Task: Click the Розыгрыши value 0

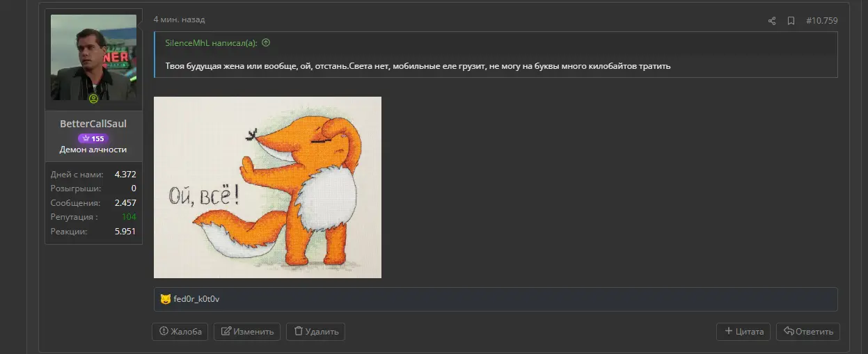Action: [x=134, y=188]
